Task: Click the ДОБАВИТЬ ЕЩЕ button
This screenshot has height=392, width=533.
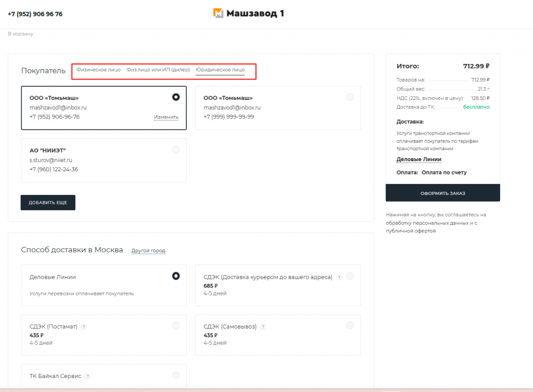Action: coord(48,203)
